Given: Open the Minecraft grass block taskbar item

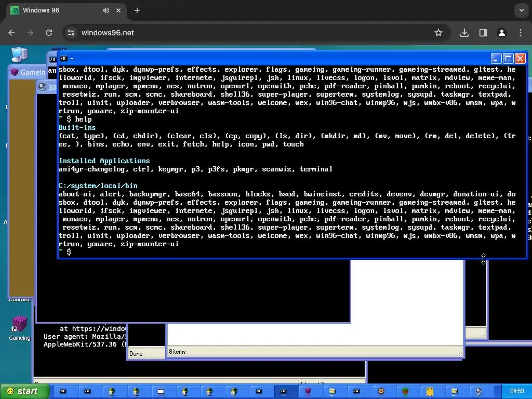Looking at the screenshot, I should (x=405, y=391).
